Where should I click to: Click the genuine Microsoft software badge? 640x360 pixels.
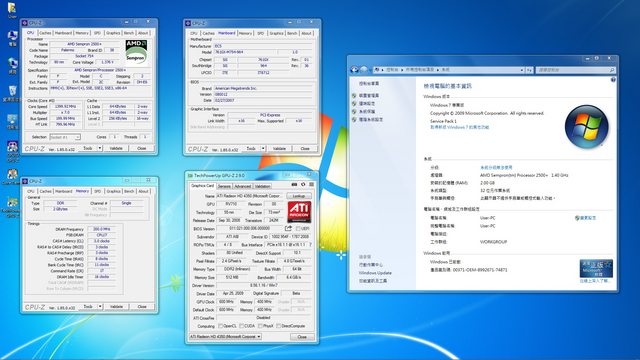pyautogui.click(x=596, y=268)
